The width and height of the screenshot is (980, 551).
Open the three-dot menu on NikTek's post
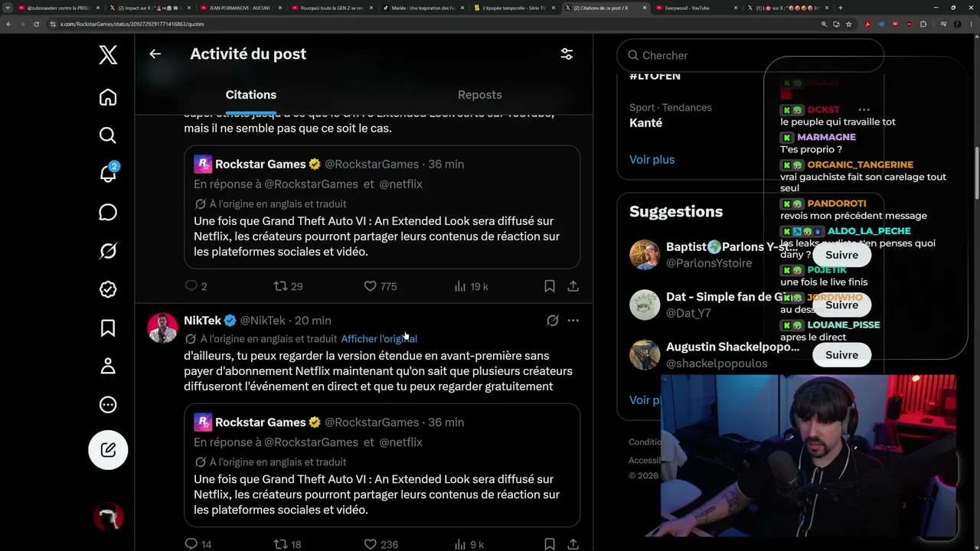(573, 321)
